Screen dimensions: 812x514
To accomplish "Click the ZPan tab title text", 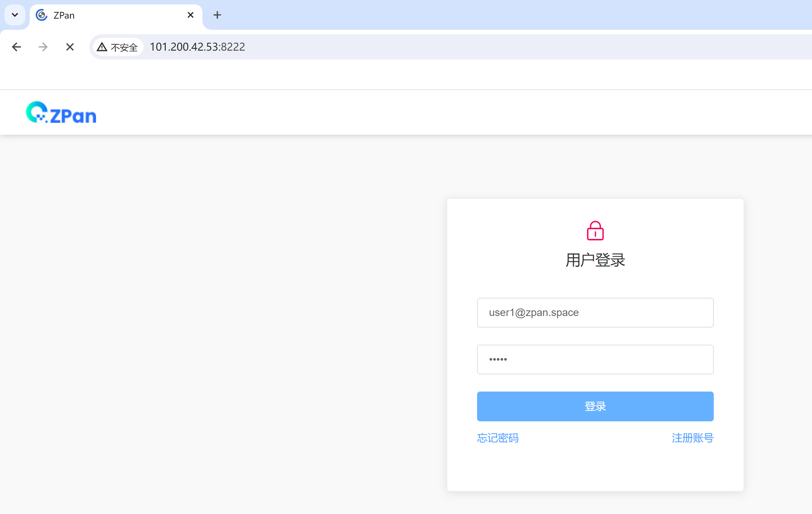I will 64,15.
